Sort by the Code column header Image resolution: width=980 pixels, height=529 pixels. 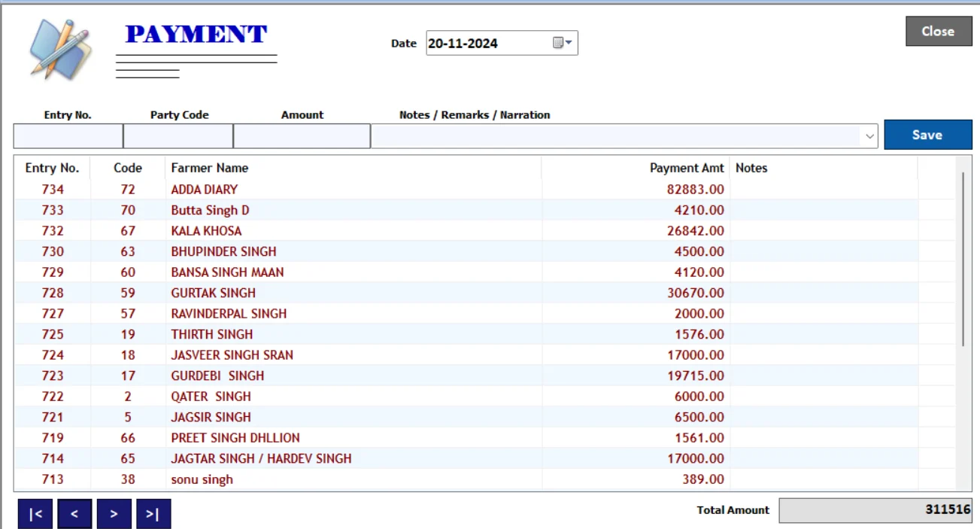click(x=128, y=168)
